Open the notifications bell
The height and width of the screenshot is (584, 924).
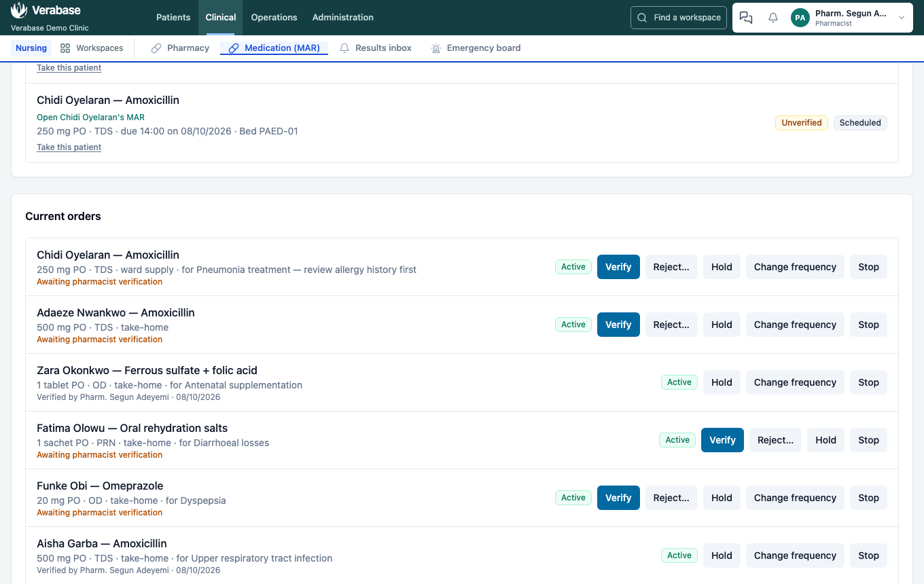(x=773, y=18)
